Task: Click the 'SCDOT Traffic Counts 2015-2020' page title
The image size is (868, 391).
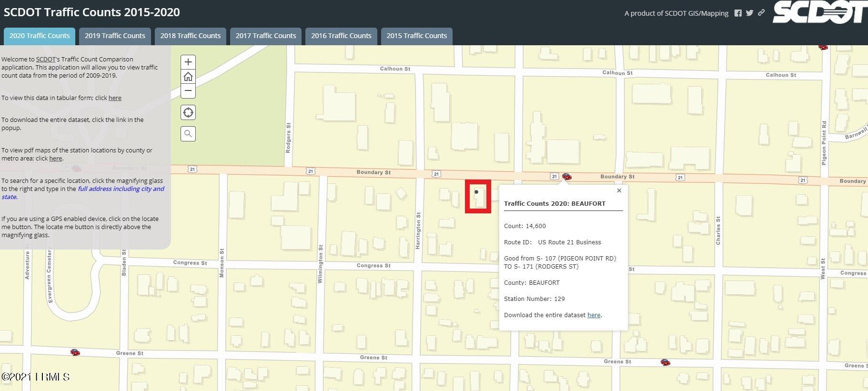Action: [92, 12]
